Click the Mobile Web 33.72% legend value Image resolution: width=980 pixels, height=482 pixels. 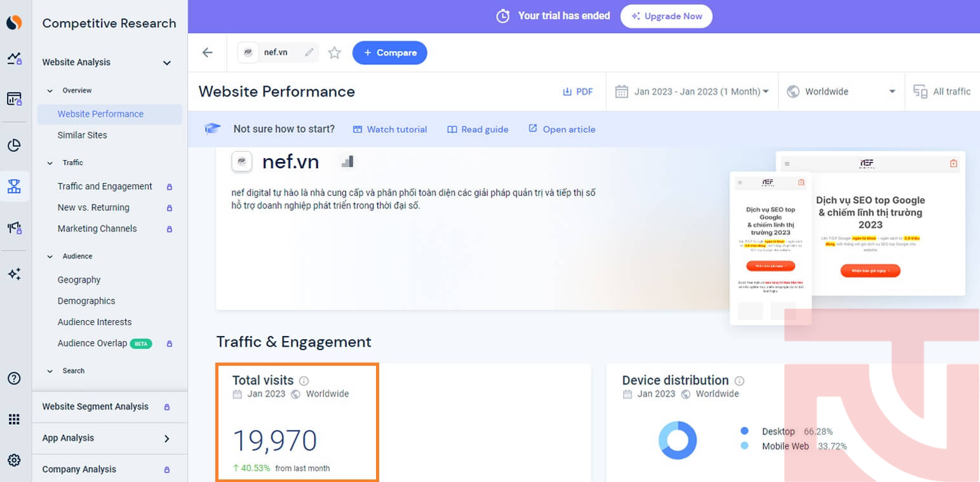click(833, 446)
